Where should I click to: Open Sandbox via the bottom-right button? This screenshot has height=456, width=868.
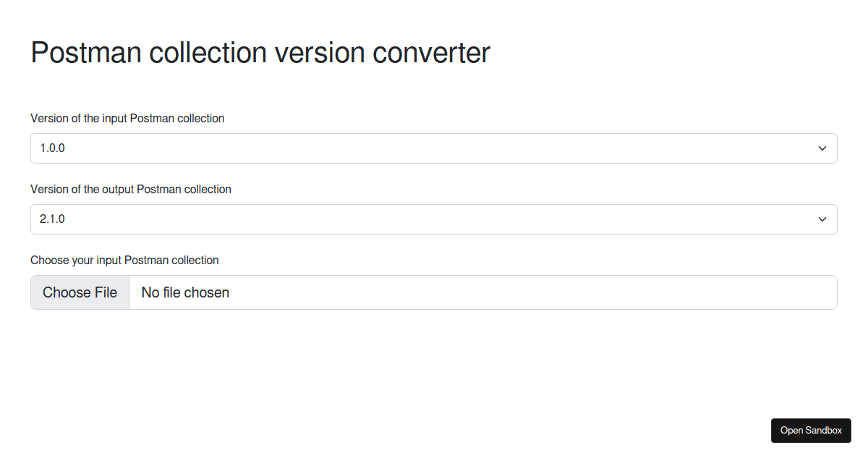click(811, 430)
